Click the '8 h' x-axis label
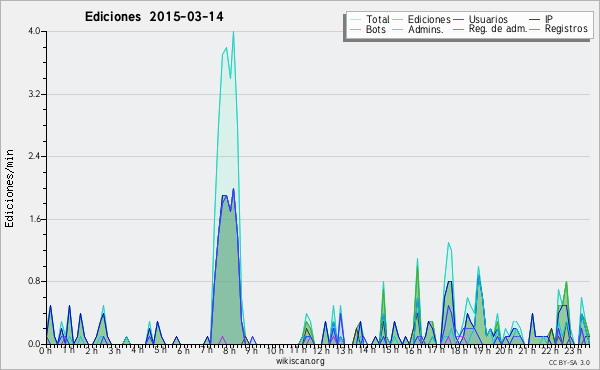Image resolution: width=600 pixels, height=370 pixels. (x=229, y=351)
